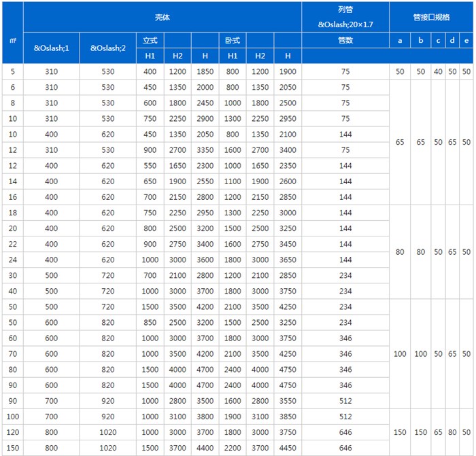
Task: Select the cell containing 4450
Action: pyautogui.click(x=288, y=448)
